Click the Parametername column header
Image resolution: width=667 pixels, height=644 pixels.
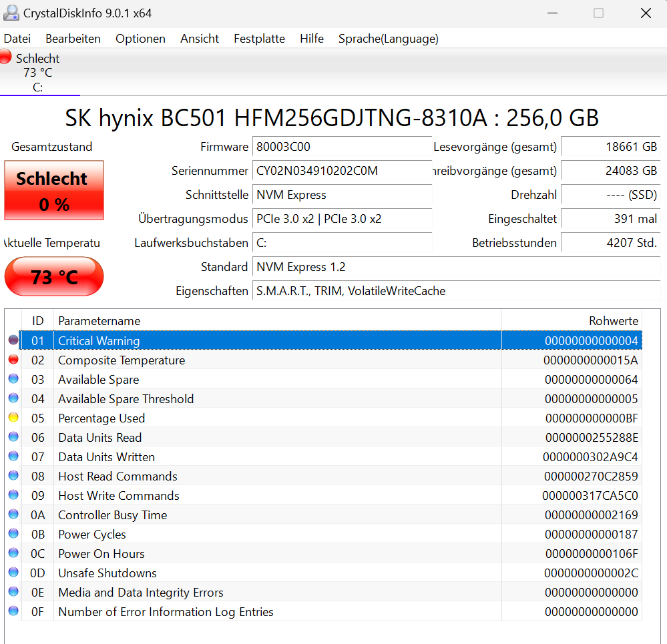point(278,320)
